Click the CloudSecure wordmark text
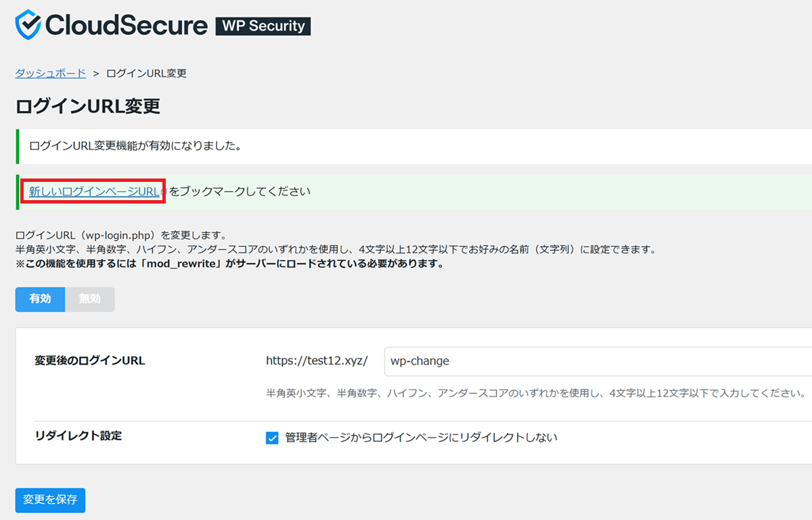Image resolution: width=812 pixels, height=520 pixels. coord(127,26)
